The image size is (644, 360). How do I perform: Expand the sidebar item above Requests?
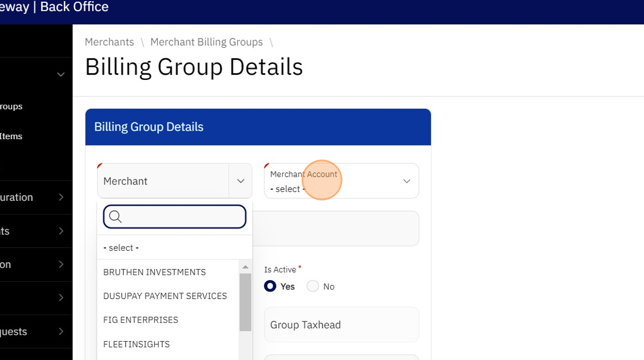61,298
